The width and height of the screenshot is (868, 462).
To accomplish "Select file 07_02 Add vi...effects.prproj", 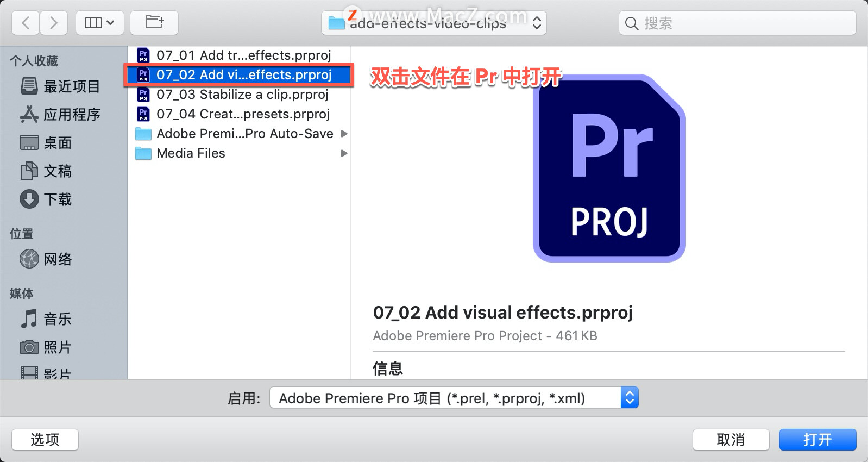I will coord(240,75).
